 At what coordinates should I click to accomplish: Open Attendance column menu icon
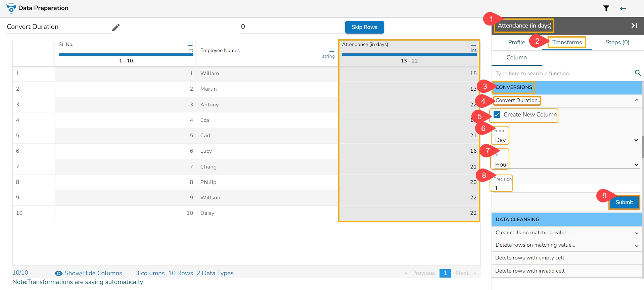473,44
